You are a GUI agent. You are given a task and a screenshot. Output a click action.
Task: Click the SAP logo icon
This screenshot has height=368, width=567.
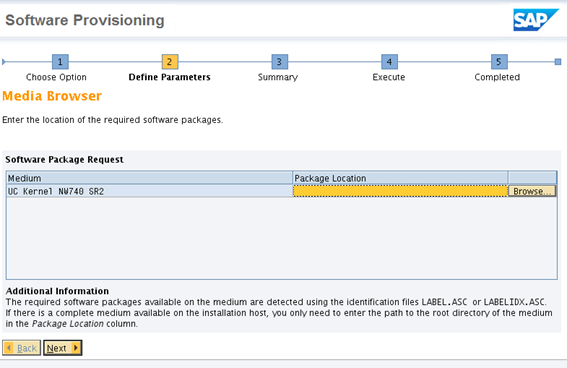tap(536, 20)
